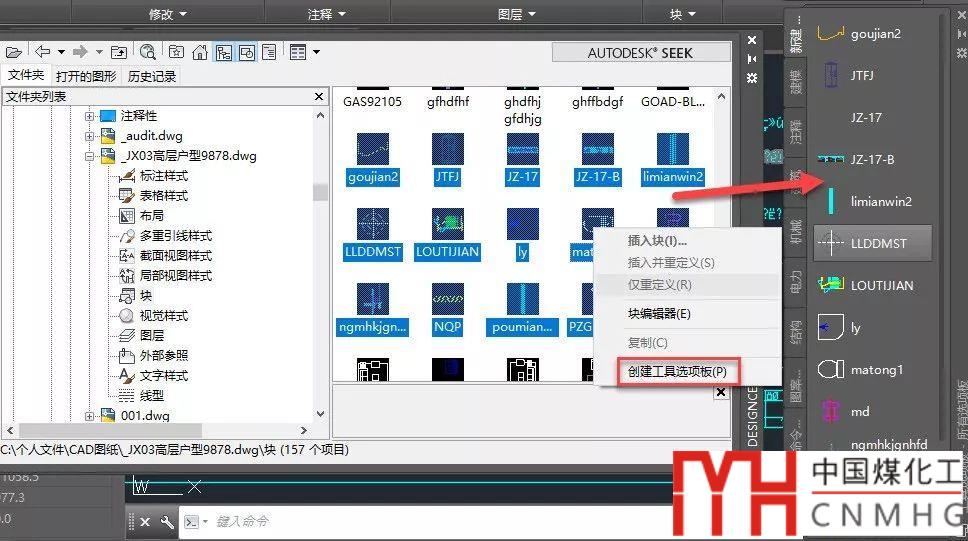Image resolution: width=968 pixels, height=541 pixels.
Task: Toggle the preview pane icon
Action: click(x=246, y=52)
